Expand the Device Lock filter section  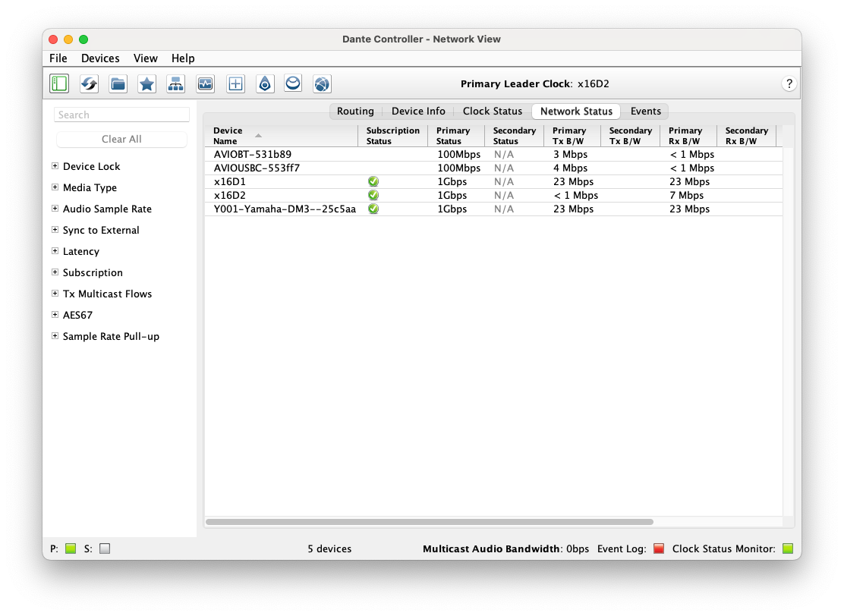54,166
